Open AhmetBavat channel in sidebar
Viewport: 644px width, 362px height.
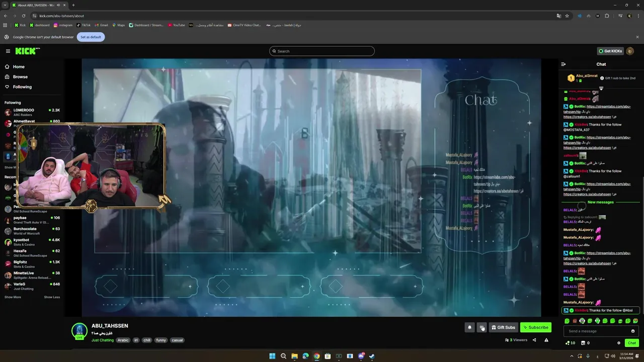coord(32,123)
